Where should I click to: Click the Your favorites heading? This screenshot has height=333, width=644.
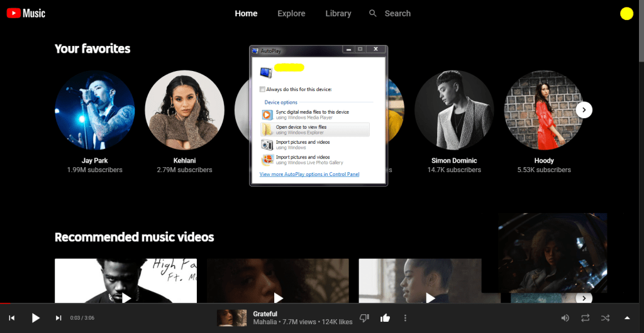[x=92, y=48]
